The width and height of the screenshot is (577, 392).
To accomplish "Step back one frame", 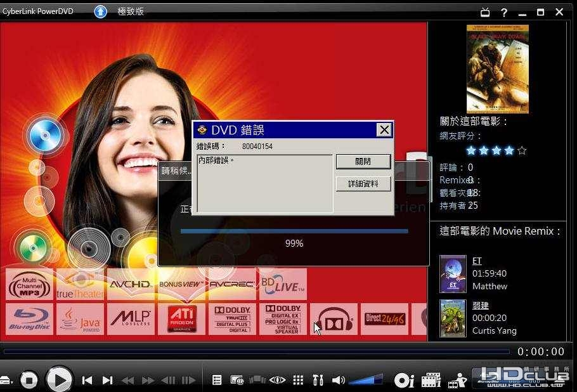I will [x=168, y=380].
